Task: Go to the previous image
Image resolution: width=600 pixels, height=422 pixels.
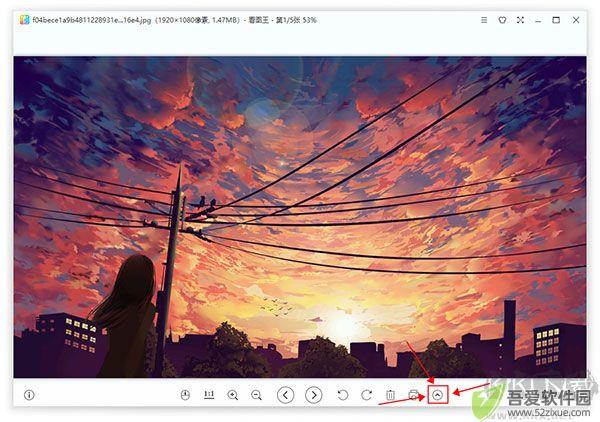Action: coord(285,395)
